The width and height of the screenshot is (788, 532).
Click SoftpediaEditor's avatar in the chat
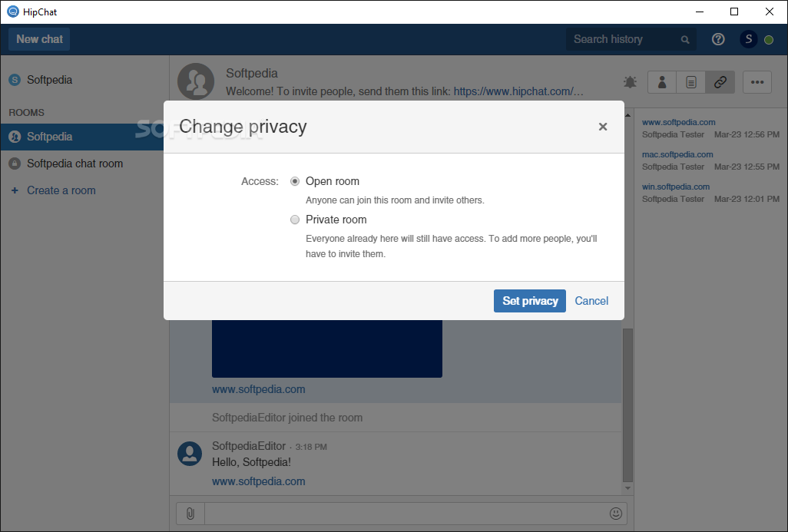[x=190, y=454]
